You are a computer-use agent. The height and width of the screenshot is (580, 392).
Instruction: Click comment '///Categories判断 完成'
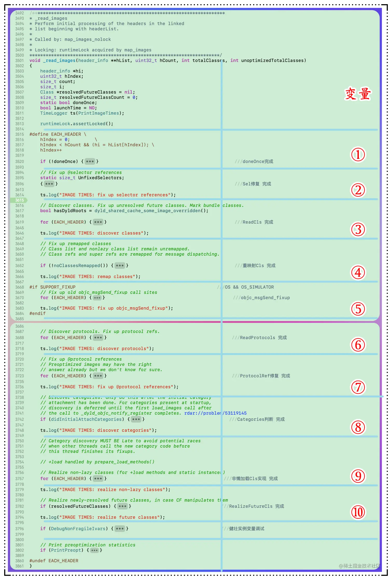(257, 419)
